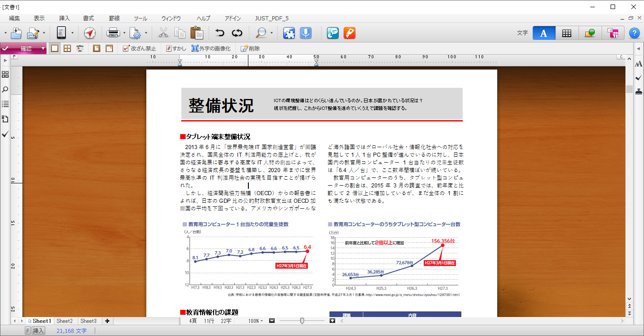Screen dimensions: 644x336
Task: Open the 100% zoom level dropdown
Action: [256, 321]
